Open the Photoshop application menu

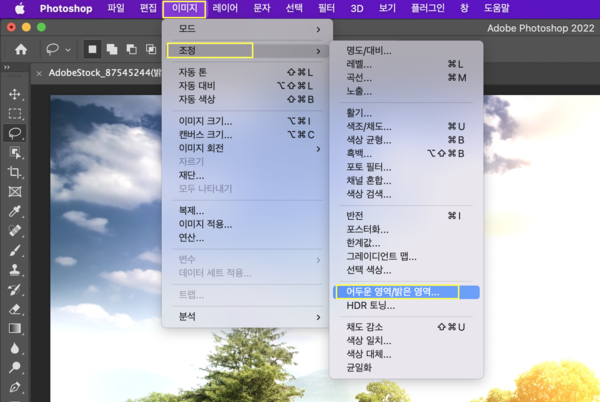(x=66, y=8)
